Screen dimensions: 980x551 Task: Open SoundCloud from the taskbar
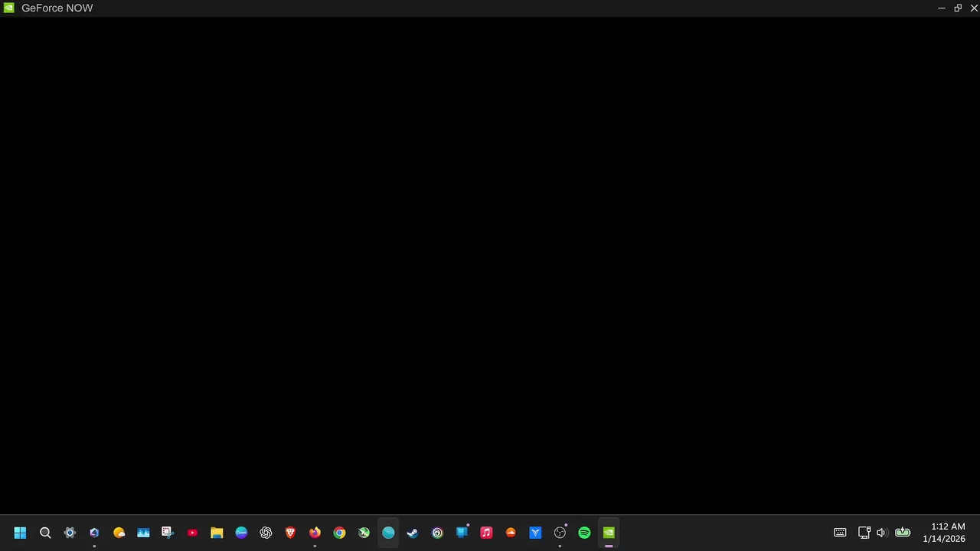(x=511, y=533)
